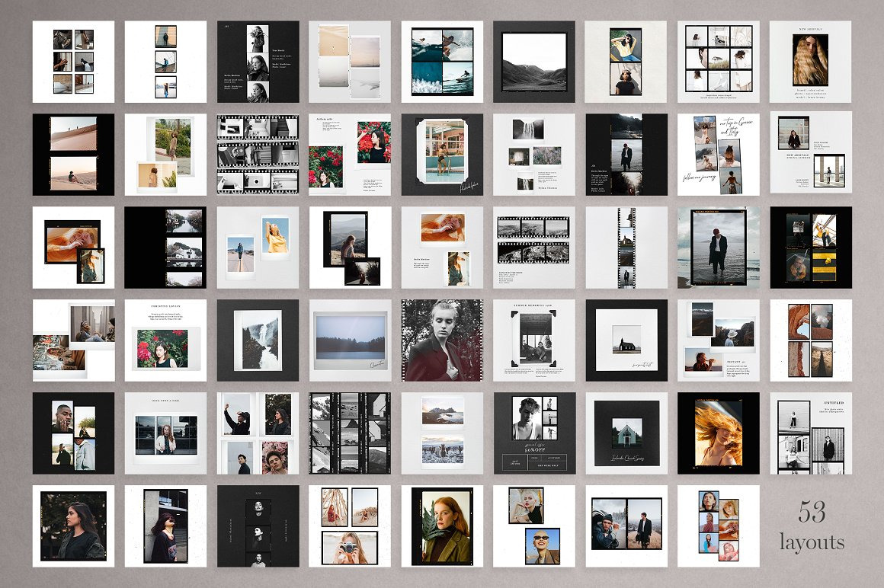The image size is (884, 588).
Task: Open the side-by-side frames with man in helmet
Action: [626, 526]
